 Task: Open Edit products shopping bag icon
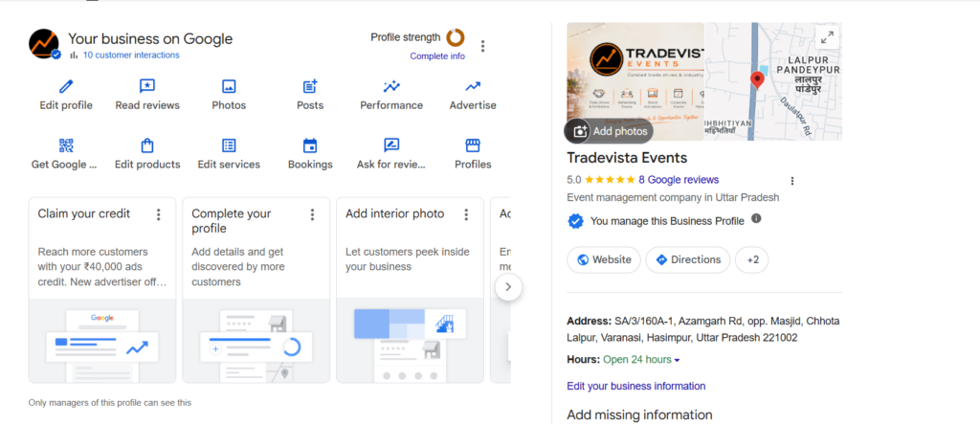pos(147,145)
